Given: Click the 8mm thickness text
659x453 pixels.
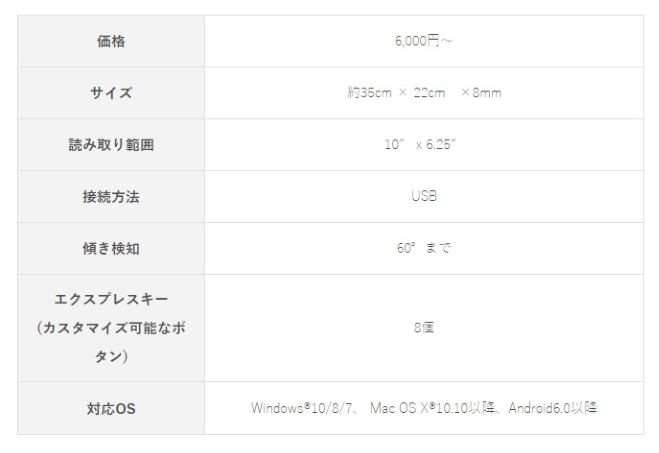Looking at the screenshot, I should click(487, 93).
